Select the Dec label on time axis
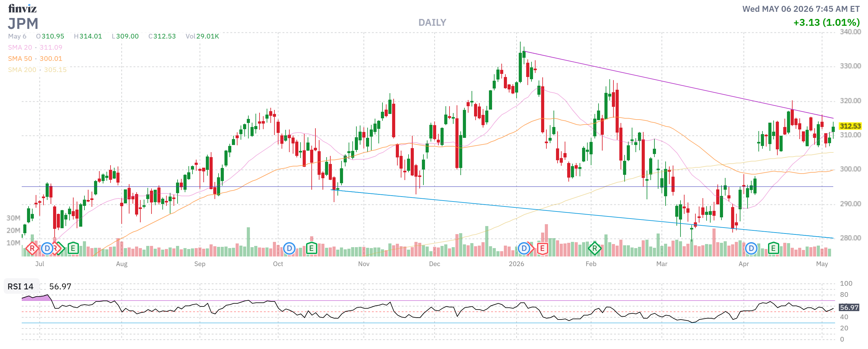Screen dimensions: 868x349 (434, 264)
